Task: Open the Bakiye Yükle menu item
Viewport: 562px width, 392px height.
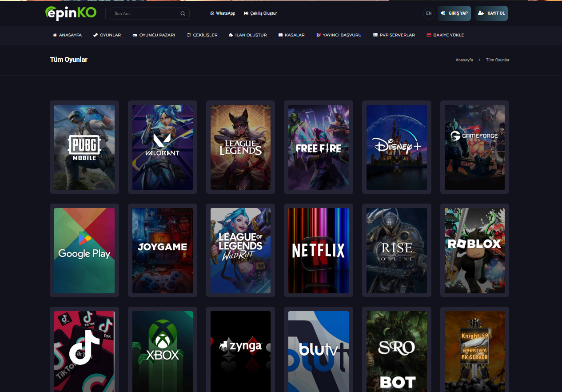Action: click(x=445, y=35)
